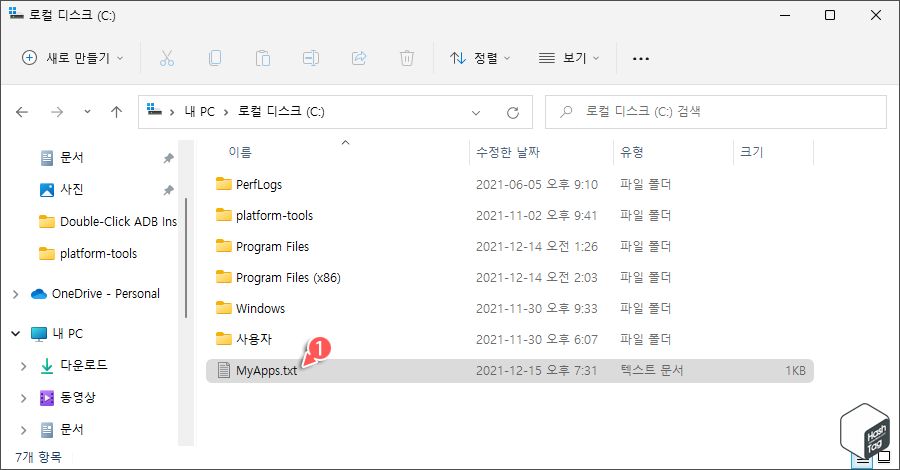This screenshot has height=470, width=900.
Task: Click the search magnifier icon
Action: click(x=566, y=111)
